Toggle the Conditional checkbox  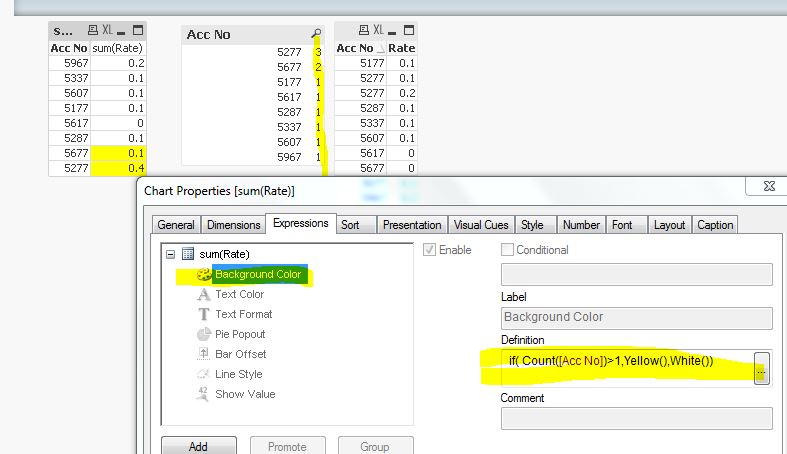(x=507, y=250)
